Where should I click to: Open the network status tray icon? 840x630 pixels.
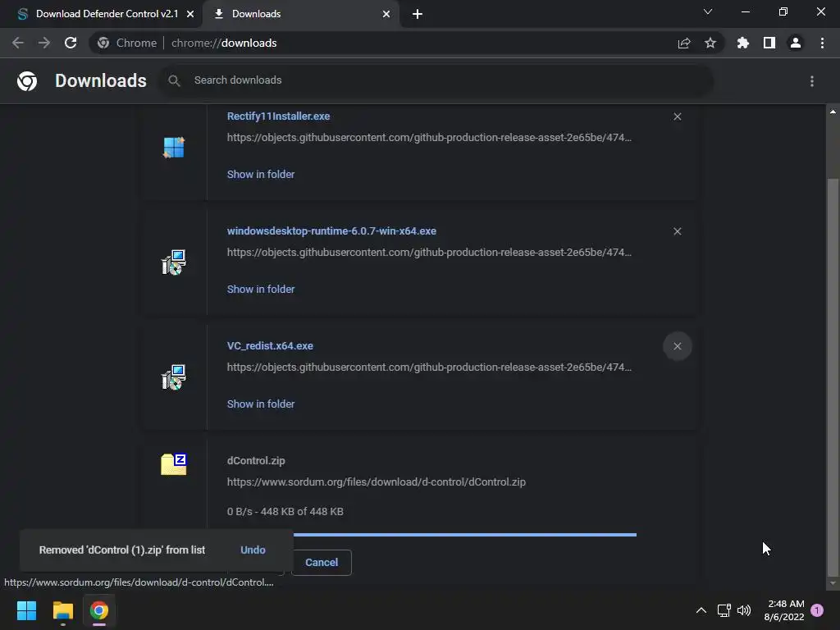[724, 610]
